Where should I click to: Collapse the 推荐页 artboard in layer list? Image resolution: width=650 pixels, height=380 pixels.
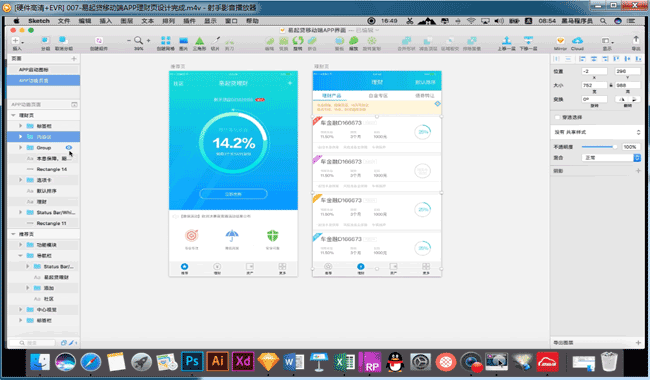[13, 234]
